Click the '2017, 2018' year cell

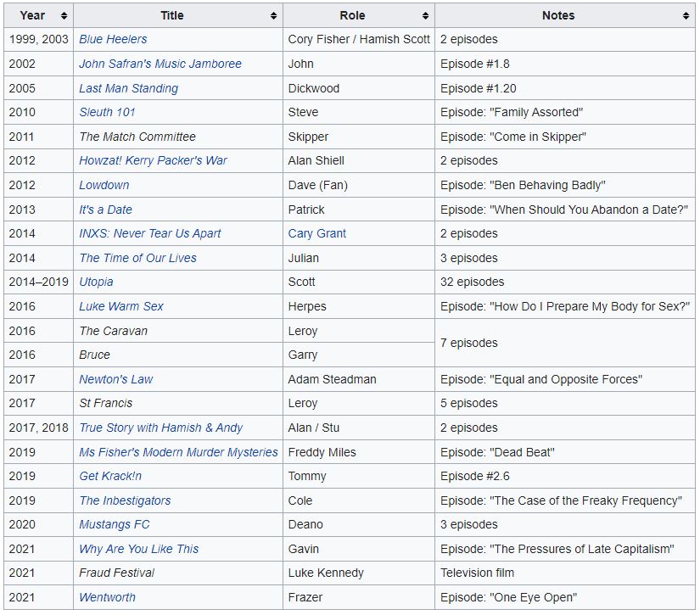39,428
